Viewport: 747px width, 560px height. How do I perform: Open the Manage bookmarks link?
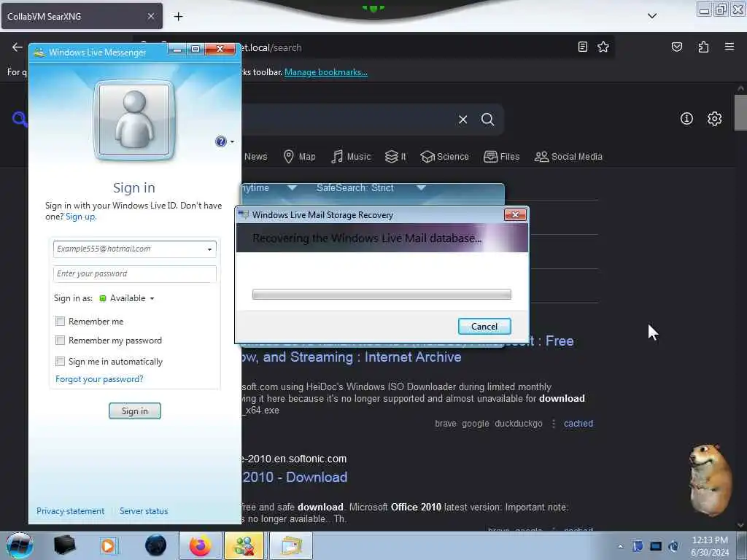pyautogui.click(x=326, y=72)
